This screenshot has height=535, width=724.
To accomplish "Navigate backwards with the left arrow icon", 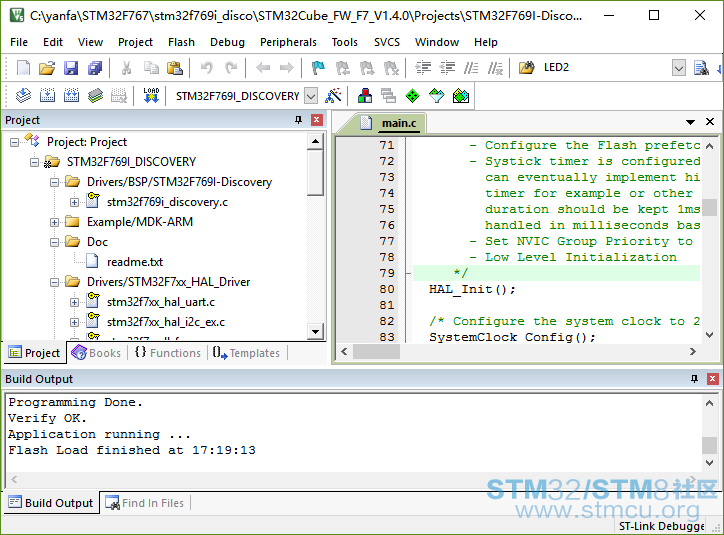I will [x=263, y=68].
